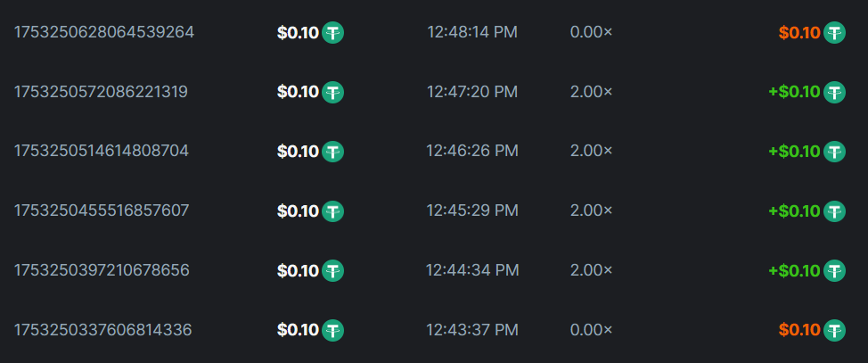
Task: Click the 0.00× multiplier at 12:48:14 PM
Action: [x=592, y=33]
